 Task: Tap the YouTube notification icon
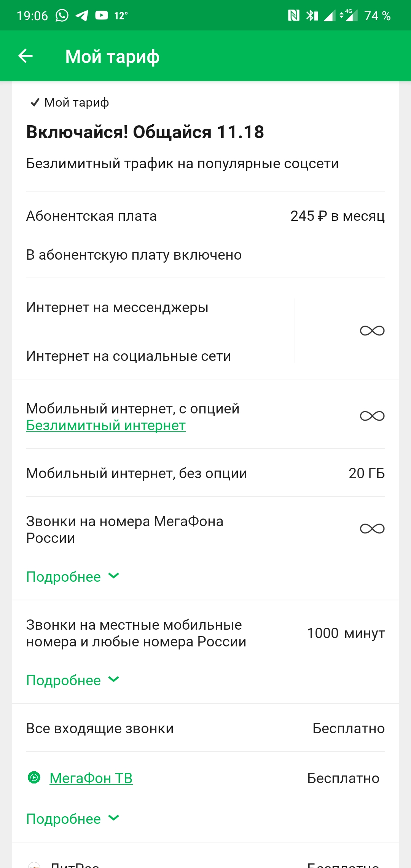[102, 15]
